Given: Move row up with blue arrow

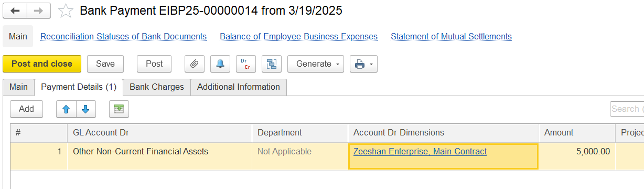Looking at the screenshot, I should 66,109.
